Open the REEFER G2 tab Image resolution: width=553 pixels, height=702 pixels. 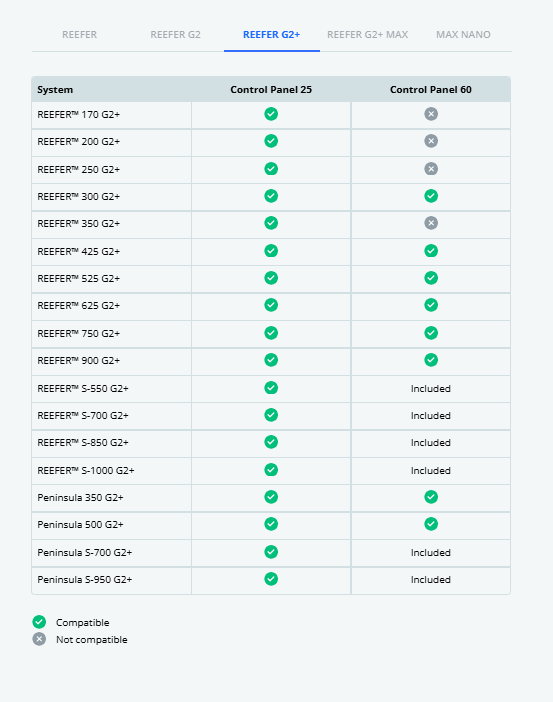176,34
